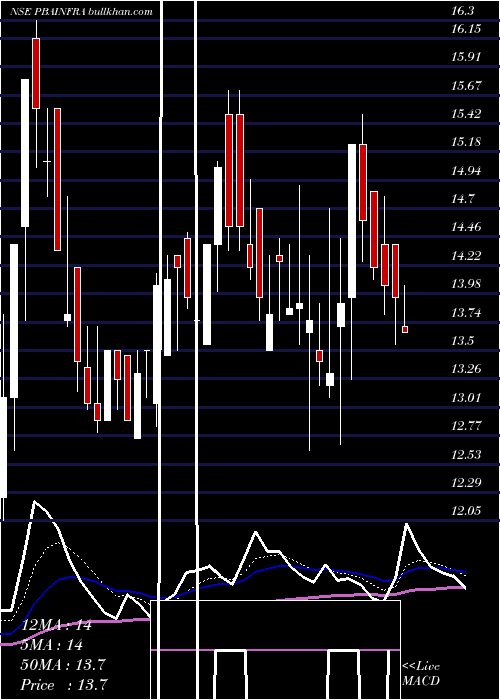Click the 12.77 price axis label
The height and width of the screenshot is (700, 500).
tap(466, 426)
